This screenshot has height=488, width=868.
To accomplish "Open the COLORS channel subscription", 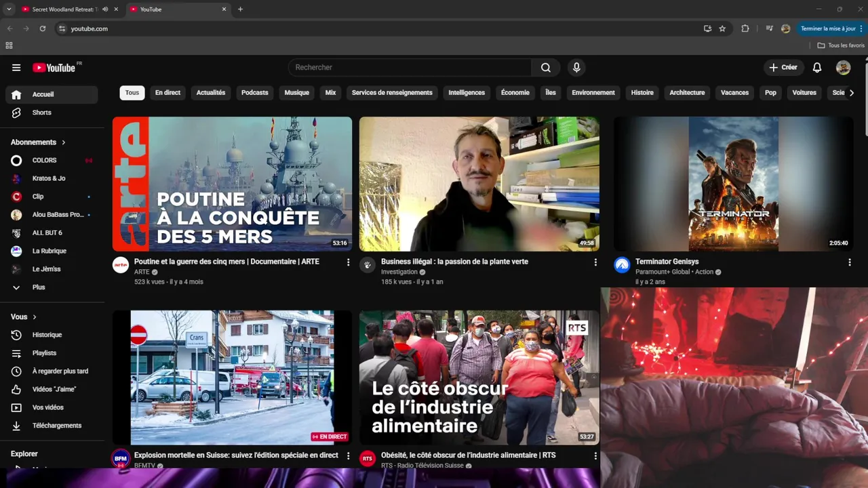I will point(52,160).
